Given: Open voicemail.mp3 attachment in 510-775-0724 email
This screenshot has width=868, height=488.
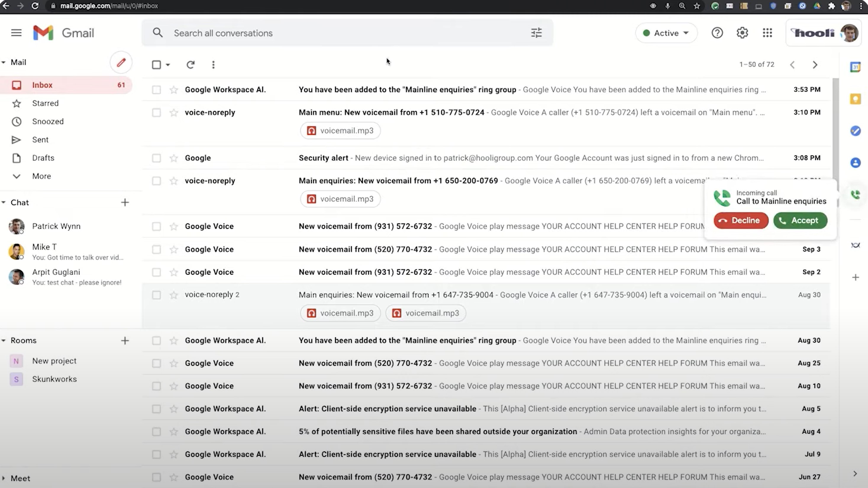Looking at the screenshot, I should pos(340,131).
